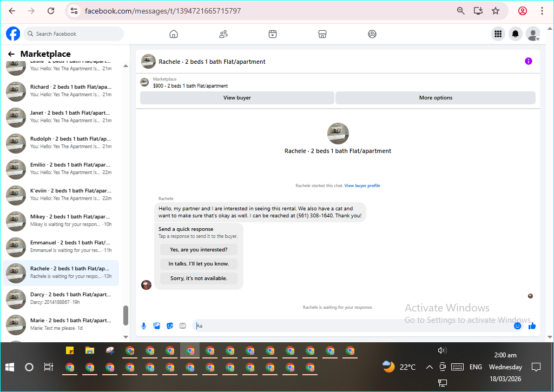Send a thumbs-up like
This screenshot has height=392, width=554.
coord(532,325)
